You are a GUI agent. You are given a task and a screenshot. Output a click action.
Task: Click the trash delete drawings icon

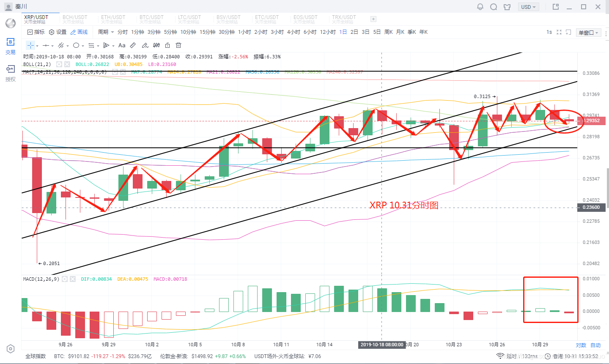coord(178,45)
